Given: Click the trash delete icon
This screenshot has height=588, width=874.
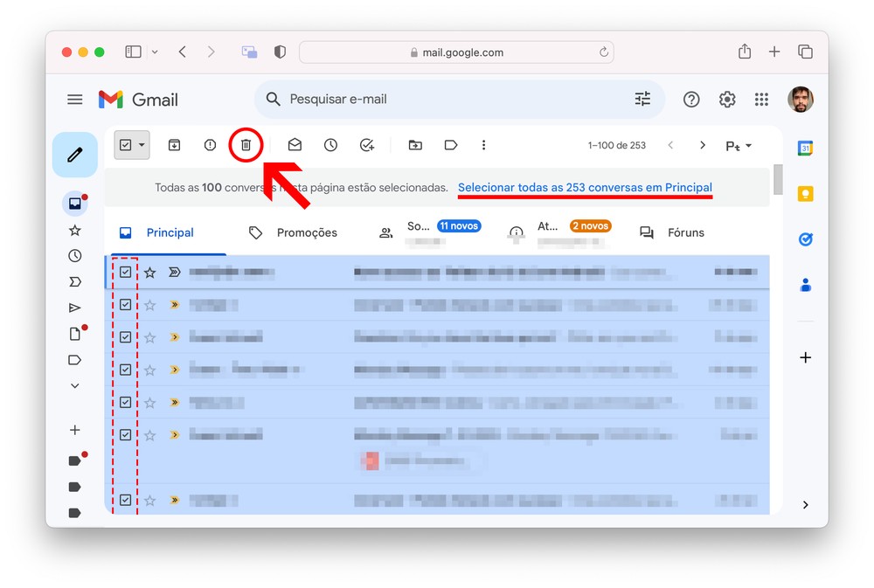Looking at the screenshot, I should click(246, 145).
